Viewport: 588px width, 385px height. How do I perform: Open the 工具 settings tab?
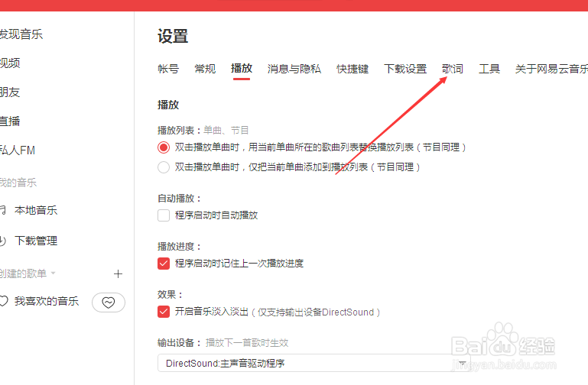pyautogui.click(x=489, y=69)
